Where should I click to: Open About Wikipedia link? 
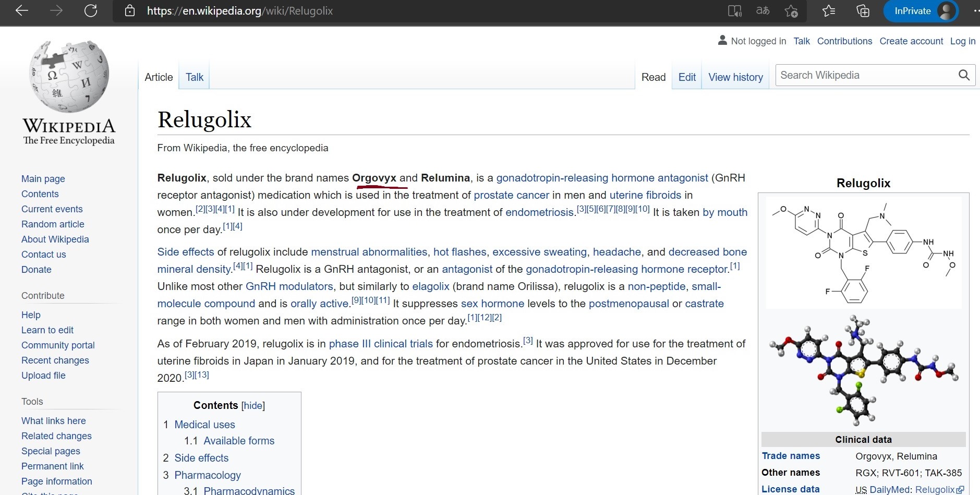[55, 239]
